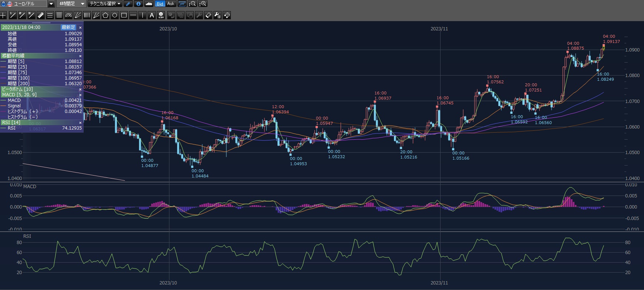
Task: Select the crosshair cursor tool
Action: pos(3,15)
